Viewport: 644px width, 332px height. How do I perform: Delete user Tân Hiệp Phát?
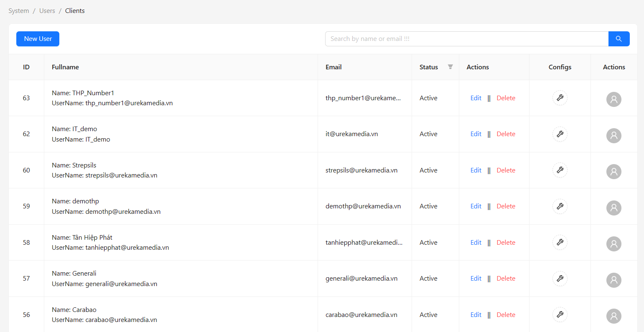[x=506, y=243]
